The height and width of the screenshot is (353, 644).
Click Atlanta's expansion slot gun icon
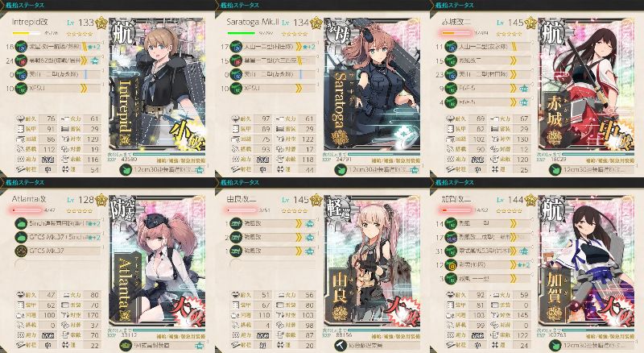coord(126,346)
